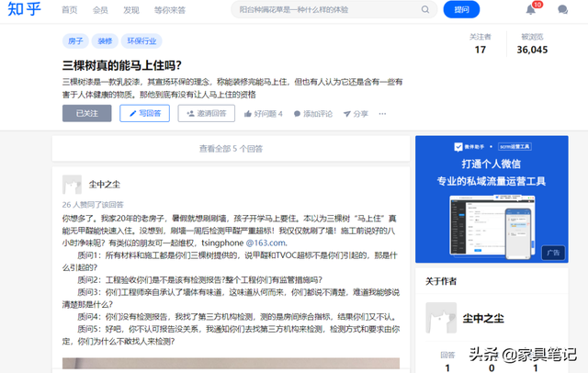The image size is (588, 373).
Task: Open the three-dot more options menu
Action: pos(382,114)
